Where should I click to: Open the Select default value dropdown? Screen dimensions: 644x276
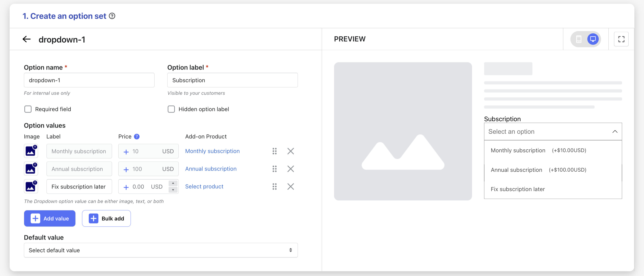tap(161, 250)
